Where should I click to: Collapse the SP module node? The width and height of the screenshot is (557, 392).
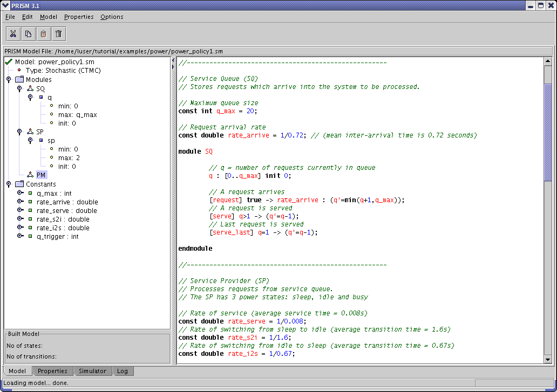[x=19, y=132]
